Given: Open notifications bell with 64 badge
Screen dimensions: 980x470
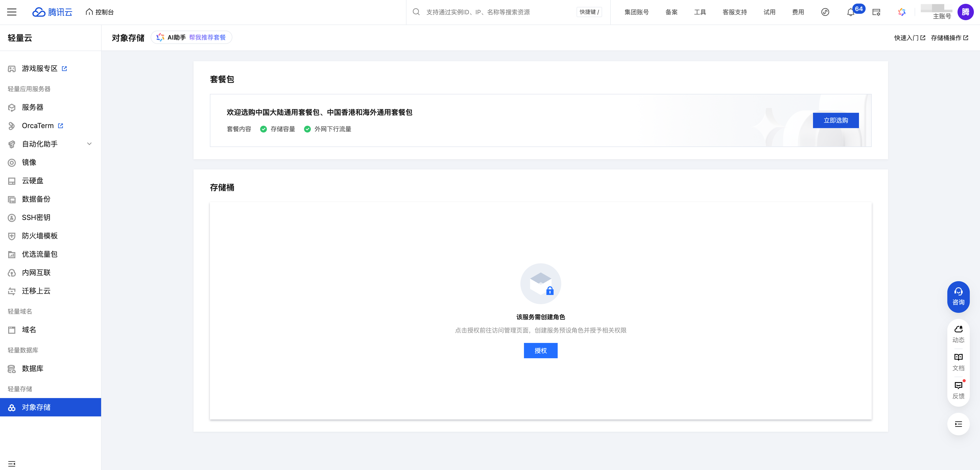Looking at the screenshot, I should (851, 12).
